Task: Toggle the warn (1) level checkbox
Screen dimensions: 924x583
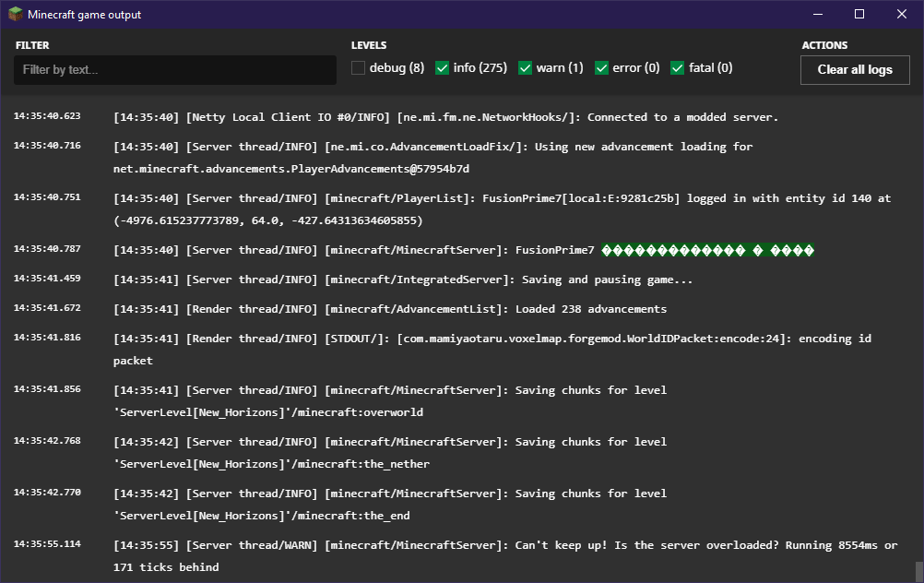Action: 526,67
